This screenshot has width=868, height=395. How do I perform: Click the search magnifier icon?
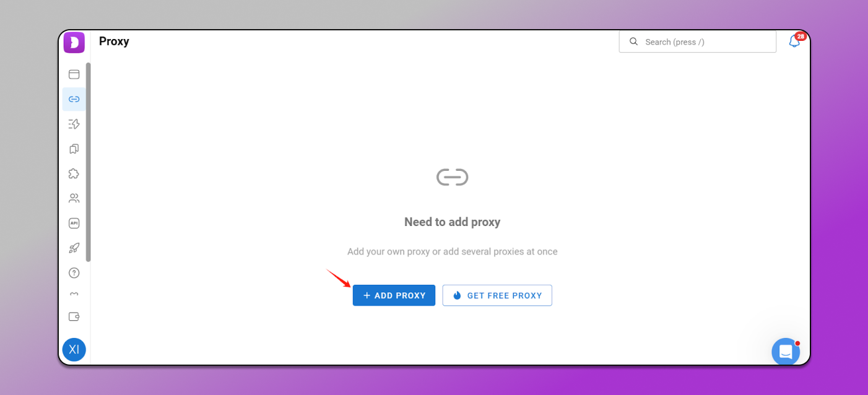(633, 41)
